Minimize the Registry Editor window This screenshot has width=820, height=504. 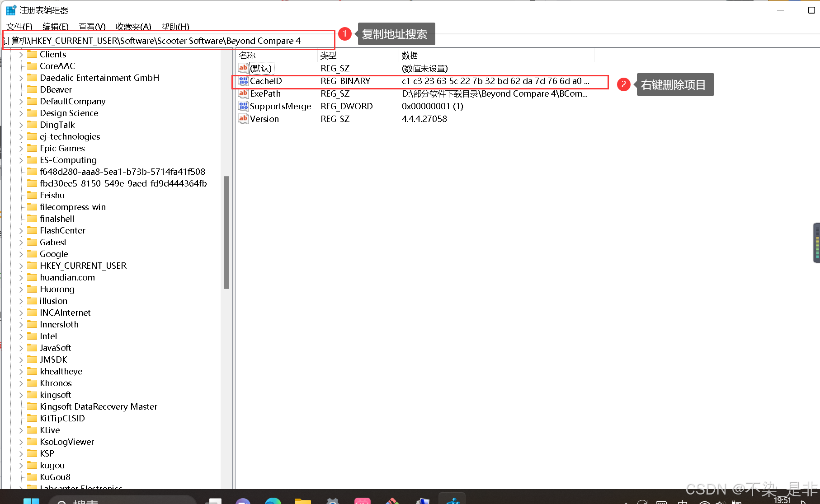coord(780,10)
